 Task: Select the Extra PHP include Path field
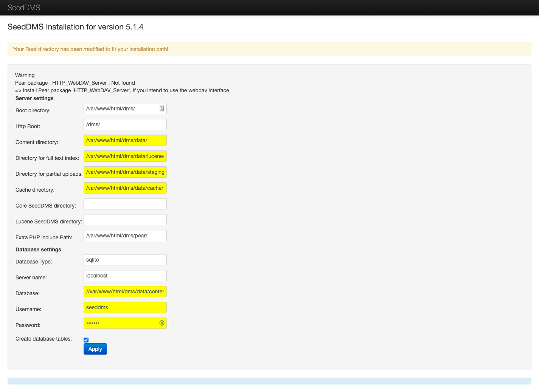125,236
